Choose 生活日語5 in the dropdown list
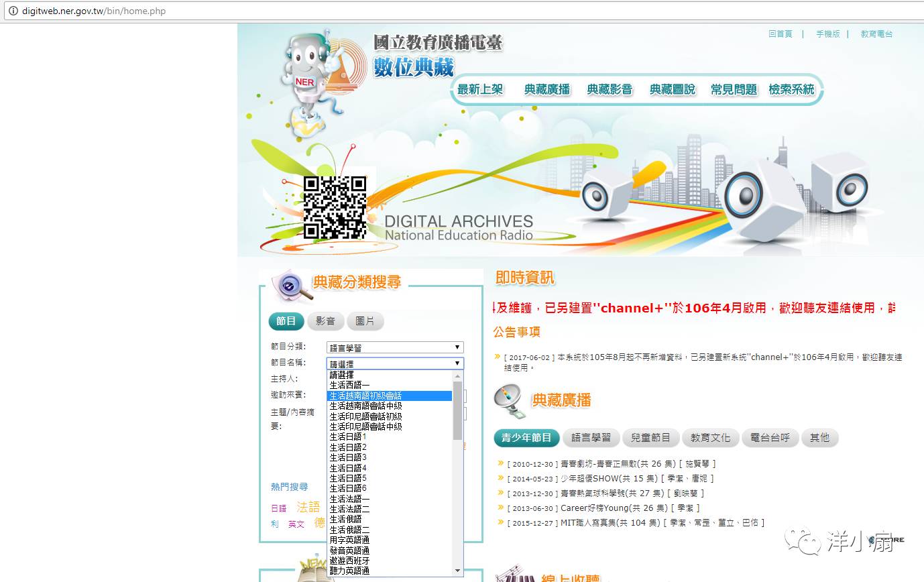This screenshot has height=582, width=924. [x=390, y=478]
